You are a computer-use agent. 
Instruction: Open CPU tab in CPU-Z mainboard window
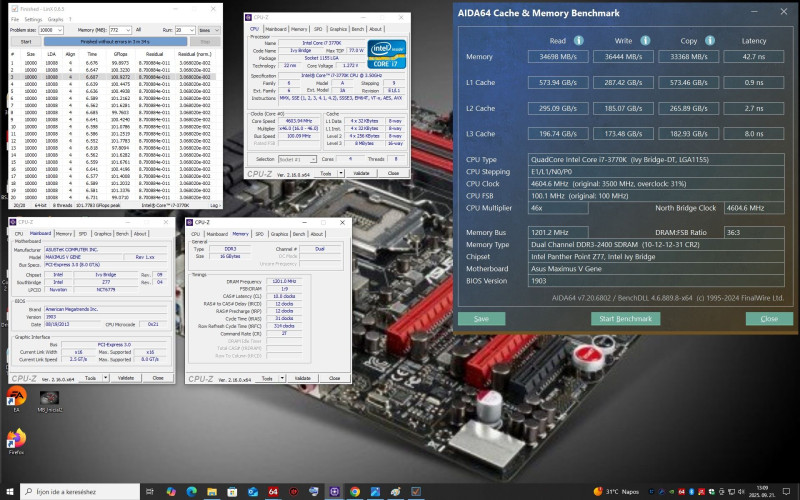point(19,234)
